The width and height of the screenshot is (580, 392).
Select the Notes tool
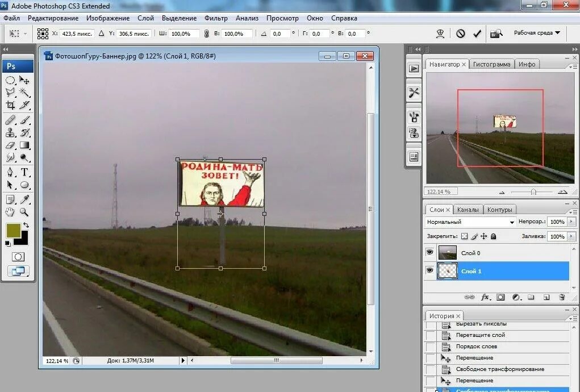point(10,200)
